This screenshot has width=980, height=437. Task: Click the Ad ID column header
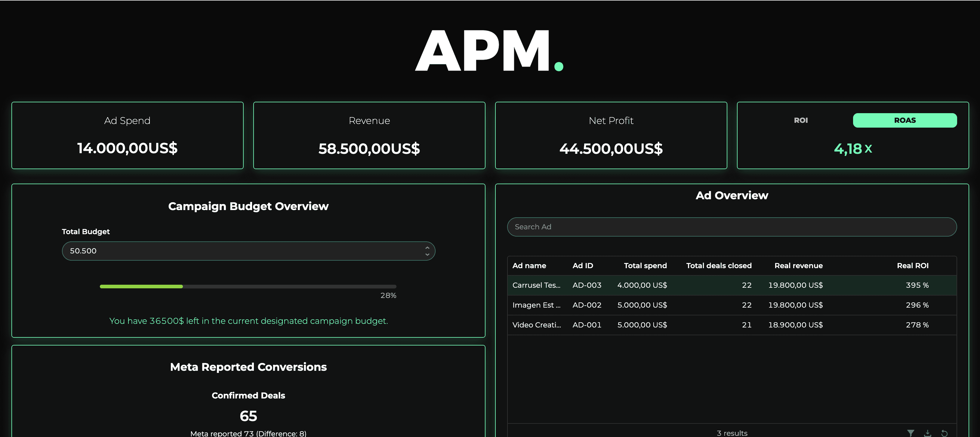(x=582, y=266)
